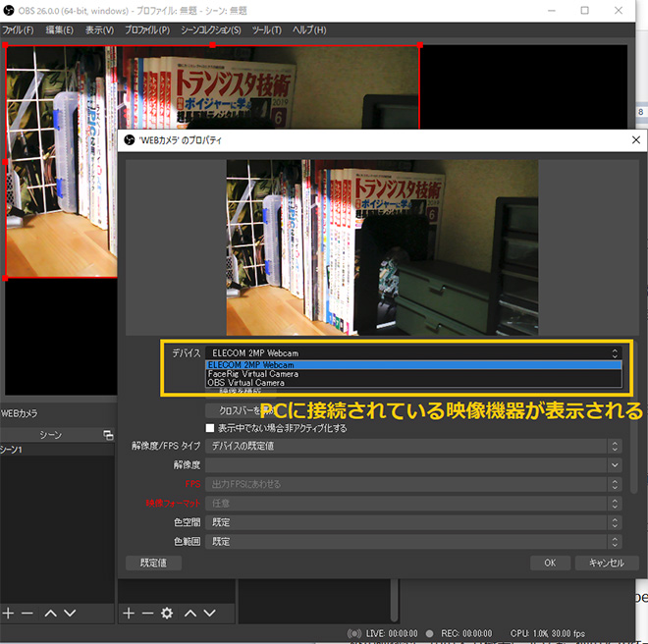Add a new scene with plus icon

coord(8,613)
